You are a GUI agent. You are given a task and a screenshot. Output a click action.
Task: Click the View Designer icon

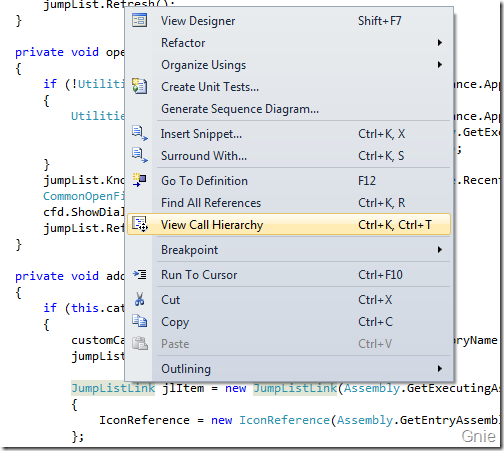[x=139, y=20]
